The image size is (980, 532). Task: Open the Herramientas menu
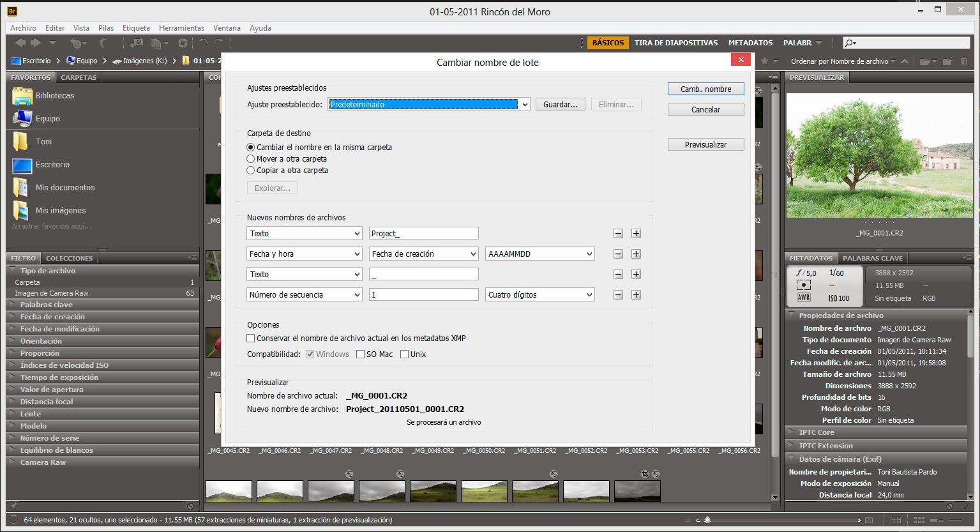pos(181,28)
